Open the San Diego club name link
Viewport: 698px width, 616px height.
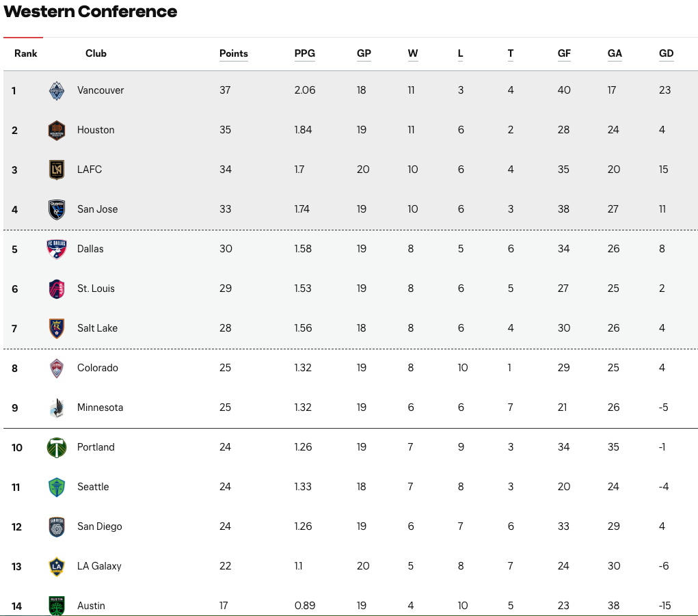pos(100,526)
